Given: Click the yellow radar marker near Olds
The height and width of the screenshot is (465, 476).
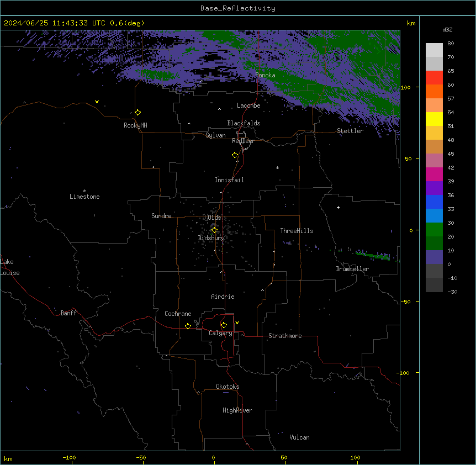Looking at the screenshot, I should coord(214,230).
